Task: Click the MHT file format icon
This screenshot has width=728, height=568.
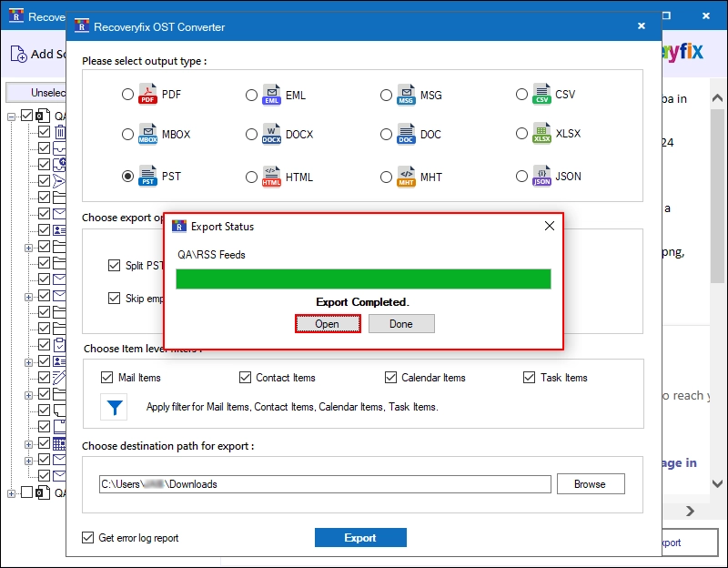Action: pos(406,177)
